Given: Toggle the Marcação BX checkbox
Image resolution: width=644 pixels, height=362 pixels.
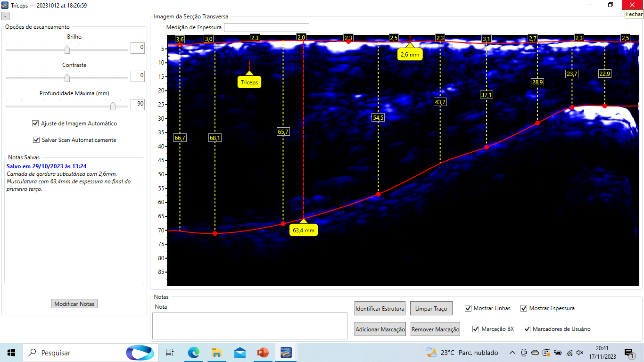Looking at the screenshot, I should pyautogui.click(x=476, y=329).
